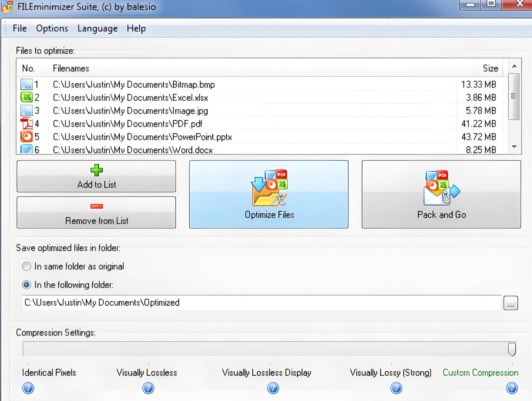
Task: Sort by the Filenames column header
Action: pyautogui.click(x=252, y=68)
